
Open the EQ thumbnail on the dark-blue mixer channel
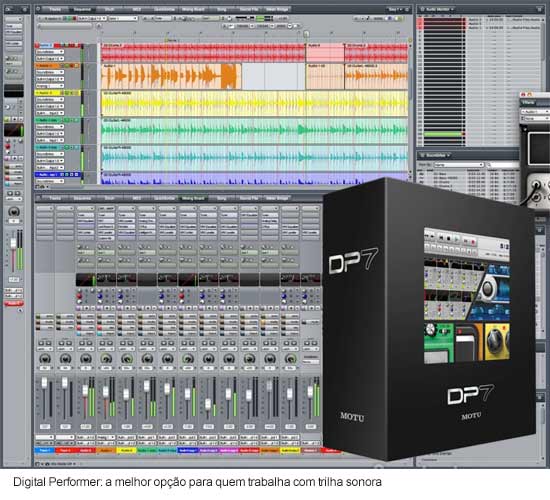(188, 280)
